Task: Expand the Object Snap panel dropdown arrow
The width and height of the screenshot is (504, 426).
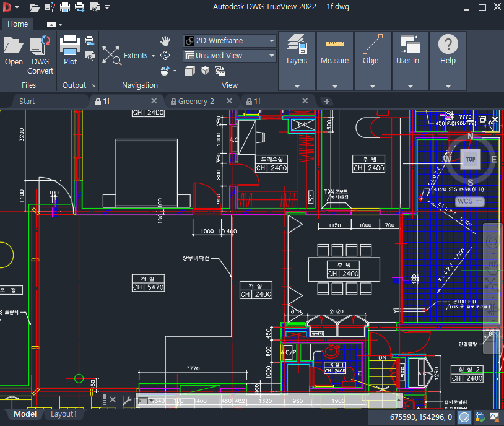Action: tap(373, 87)
